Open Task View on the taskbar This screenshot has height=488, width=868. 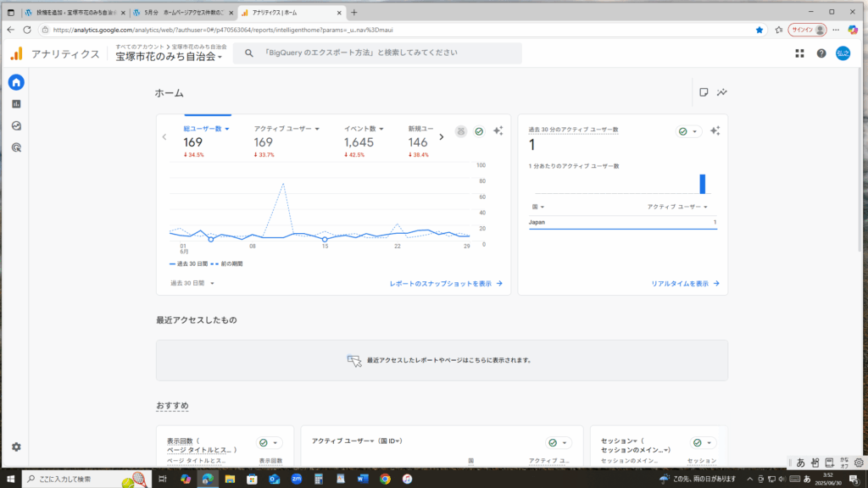[163, 480]
